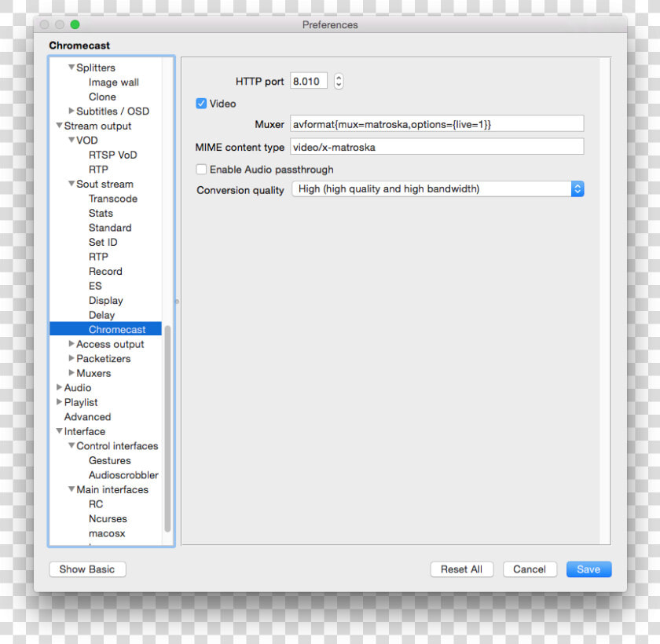The image size is (660, 644).
Task: Select RTP under Sout stream
Action: pos(98,257)
